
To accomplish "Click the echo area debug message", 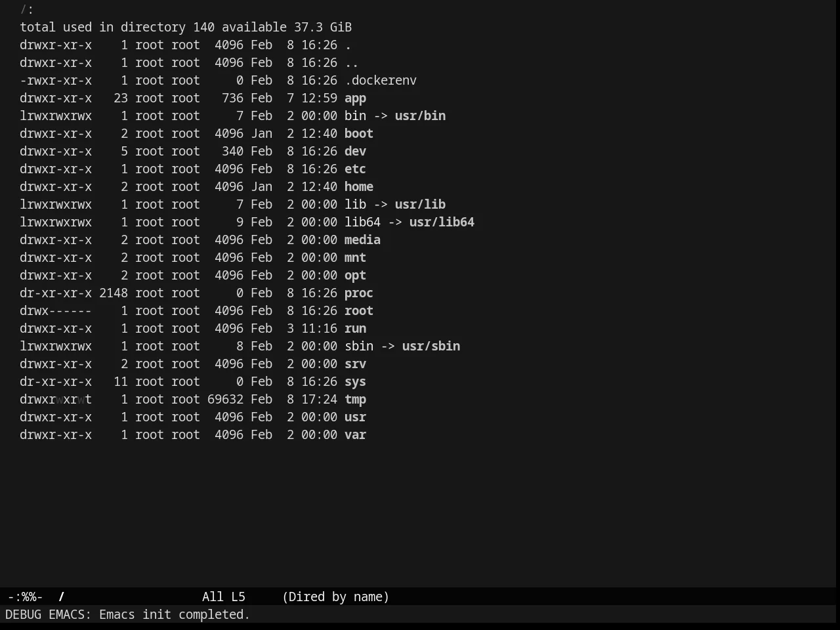I will (128, 615).
